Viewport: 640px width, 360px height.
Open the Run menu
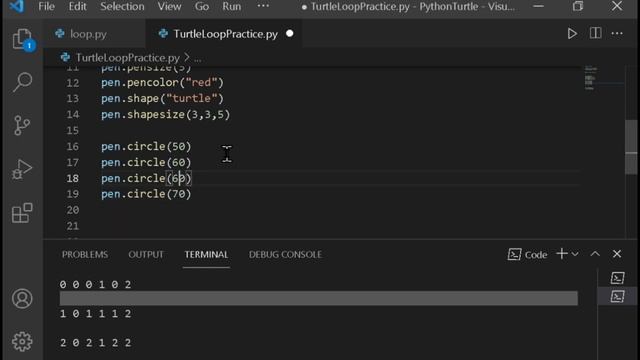(x=231, y=7)
